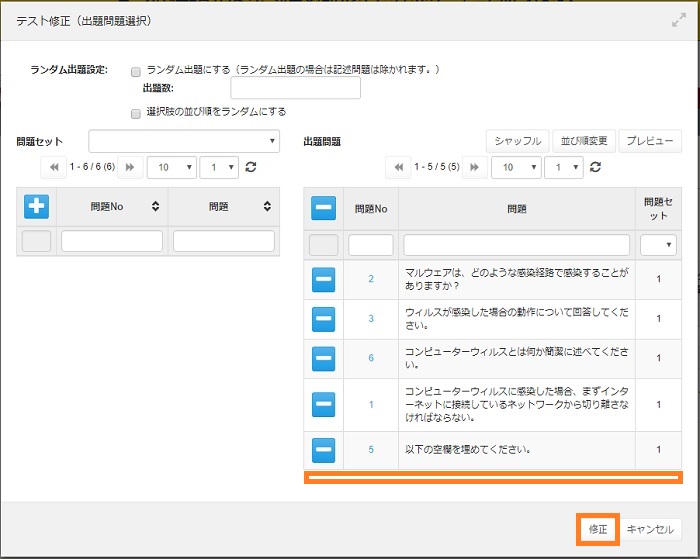Refresh the 問題セット list with the reload icon
This screenshot has width=700, height=559.
pos(250,167)
